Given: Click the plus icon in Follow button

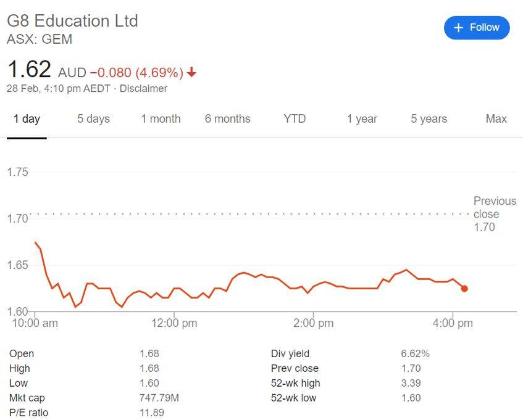Looking at the screenshot, I should 459,28.
